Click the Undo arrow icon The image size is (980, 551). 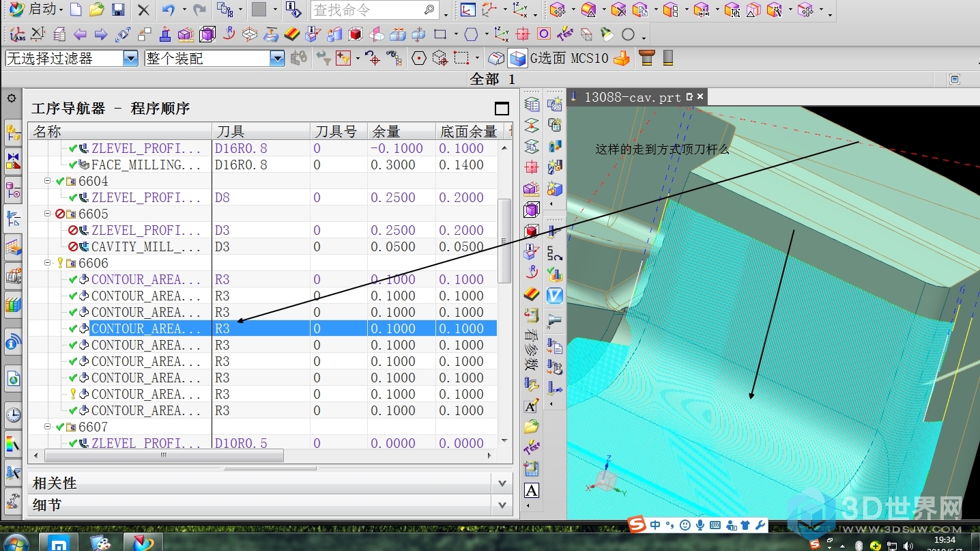click(x=169, y=10)
